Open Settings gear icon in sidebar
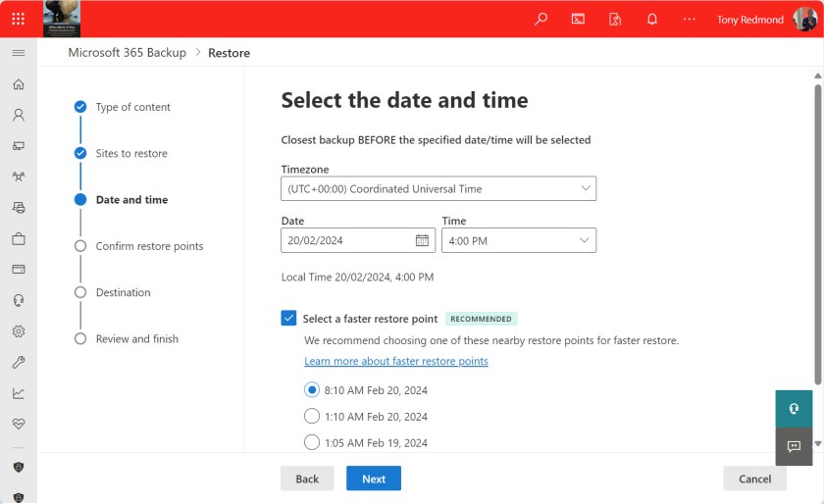824x504 pixels. (x=19, y=331)
